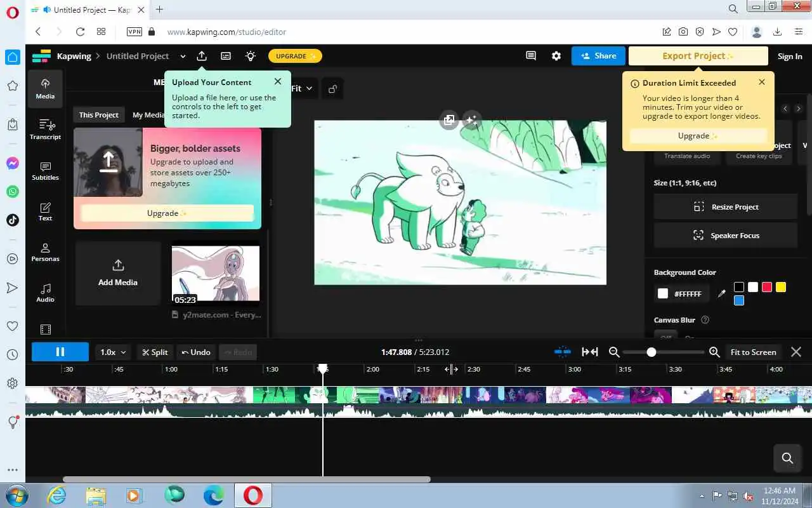812x508 pixels.
Task: Click the upload arrow icon beside project name
Action: tap(202, 56)
